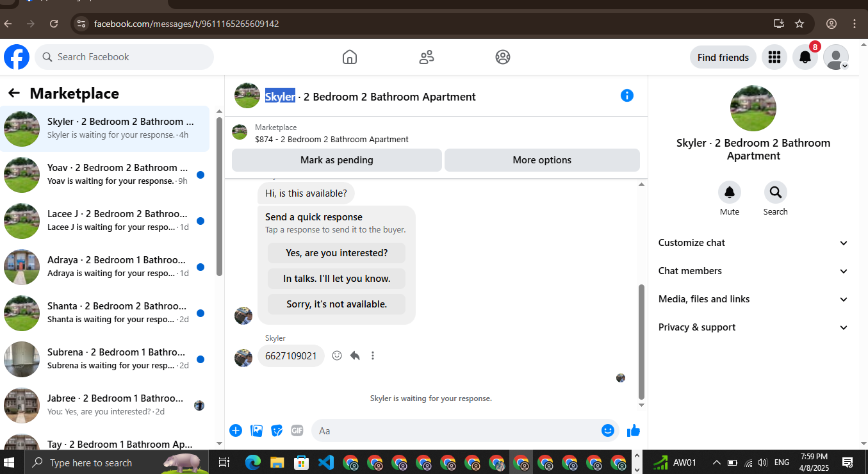
Task: Click the Aa message input box
Action: pos(456,430)
